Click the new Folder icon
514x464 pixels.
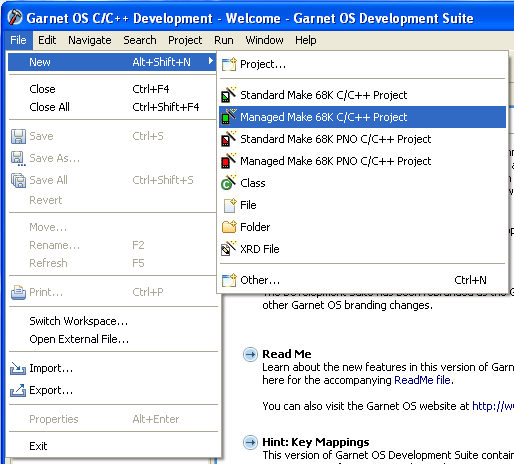pyautogui.click(x=229, y=227)
